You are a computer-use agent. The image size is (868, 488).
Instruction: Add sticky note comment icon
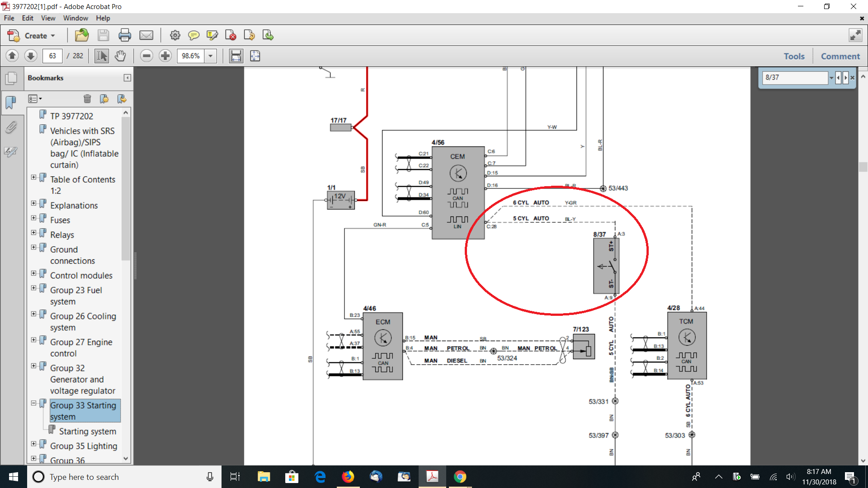[193, 35]
